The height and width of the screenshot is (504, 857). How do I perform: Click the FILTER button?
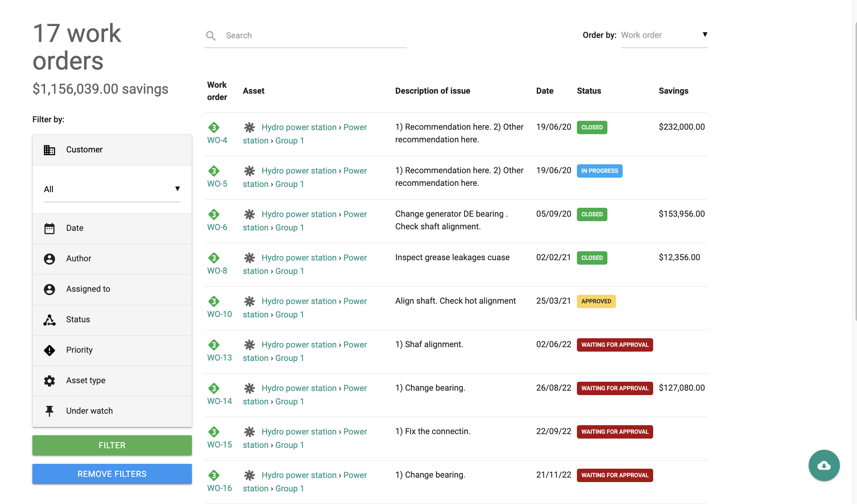pyautogui.click(x=112, y=445)
